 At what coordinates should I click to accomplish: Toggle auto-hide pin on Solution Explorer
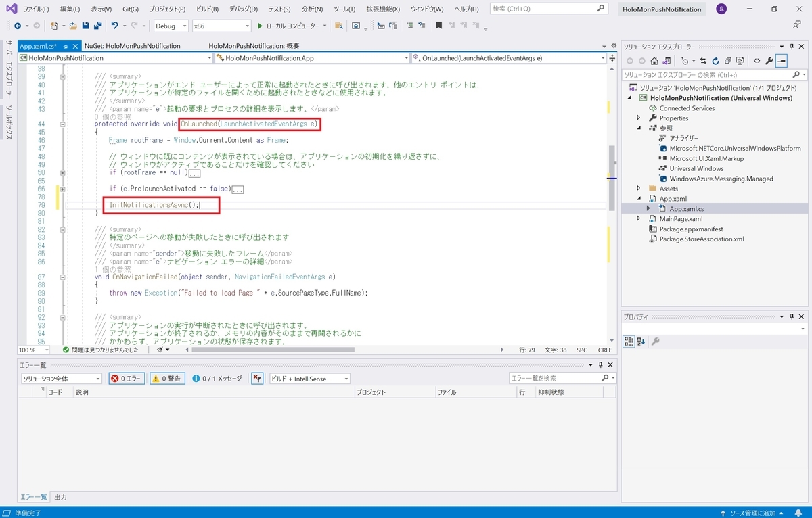tap(792, 47)
